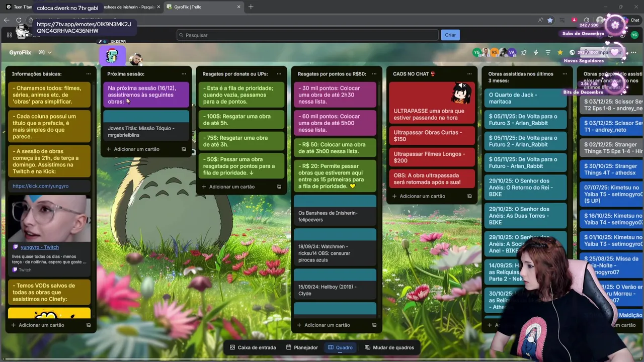Open card Ultrapassar Obras Curtas - $150
Image resolution: width=644 pixels, height=362 pixels.
[432, 136]
